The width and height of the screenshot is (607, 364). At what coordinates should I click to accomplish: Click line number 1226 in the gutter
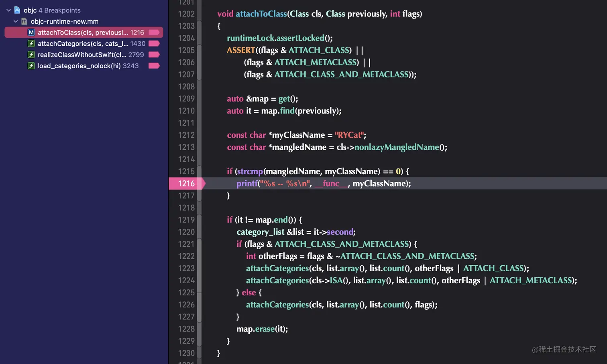click(186, 305)
